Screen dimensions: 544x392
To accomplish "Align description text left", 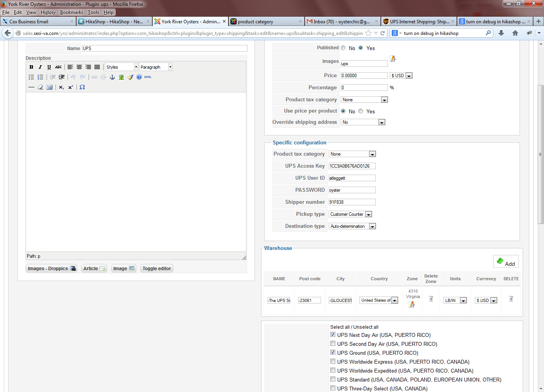I will tap(70, 67).
